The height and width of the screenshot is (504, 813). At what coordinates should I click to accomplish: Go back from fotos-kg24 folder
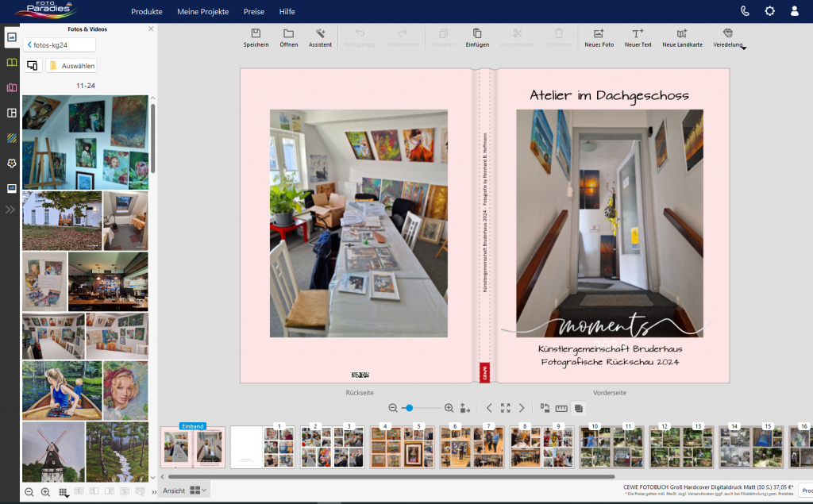29,45
